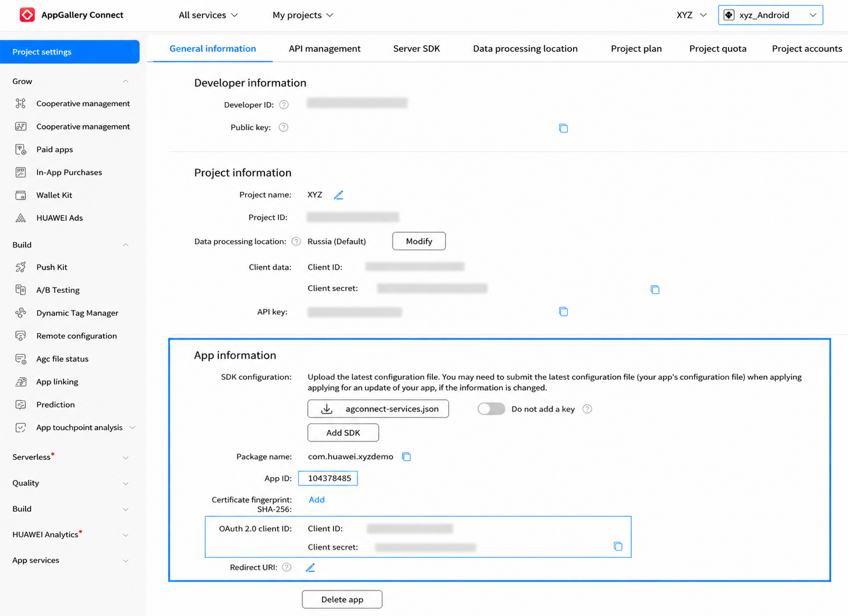The height and width of the screenshot is (616, 848).
Task: Download the agconnect-services.json file
Action: (378, 409)
